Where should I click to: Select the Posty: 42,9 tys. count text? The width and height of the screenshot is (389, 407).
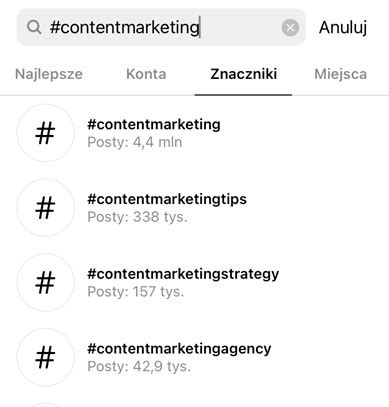pyautogui.click(x=139, y=366)
